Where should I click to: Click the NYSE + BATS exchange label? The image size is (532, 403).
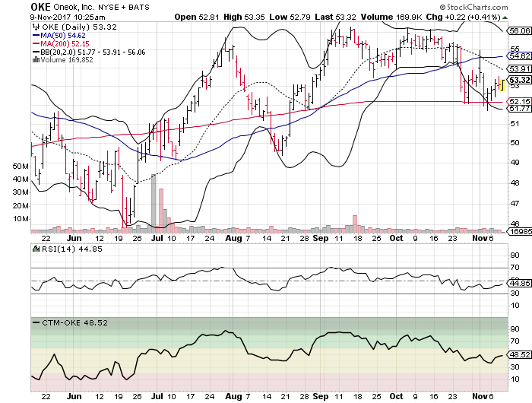pos(124,7)
